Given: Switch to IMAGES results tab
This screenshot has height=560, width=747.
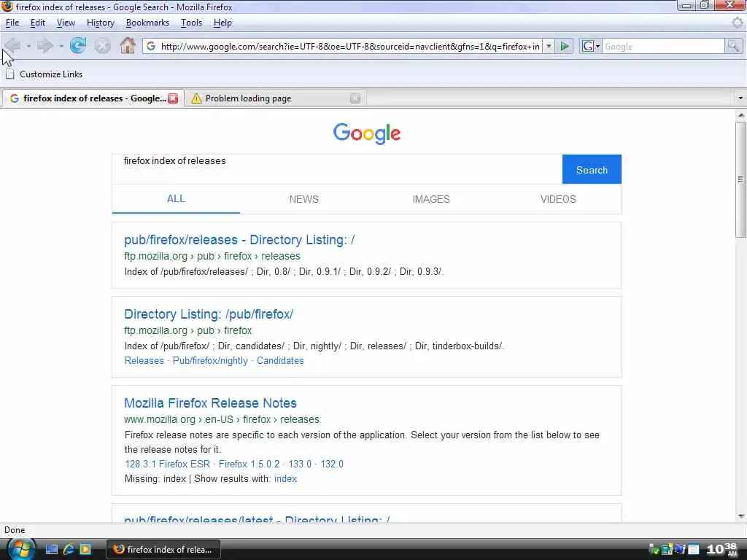Looking at the screenshot, I should coord(431,199).
